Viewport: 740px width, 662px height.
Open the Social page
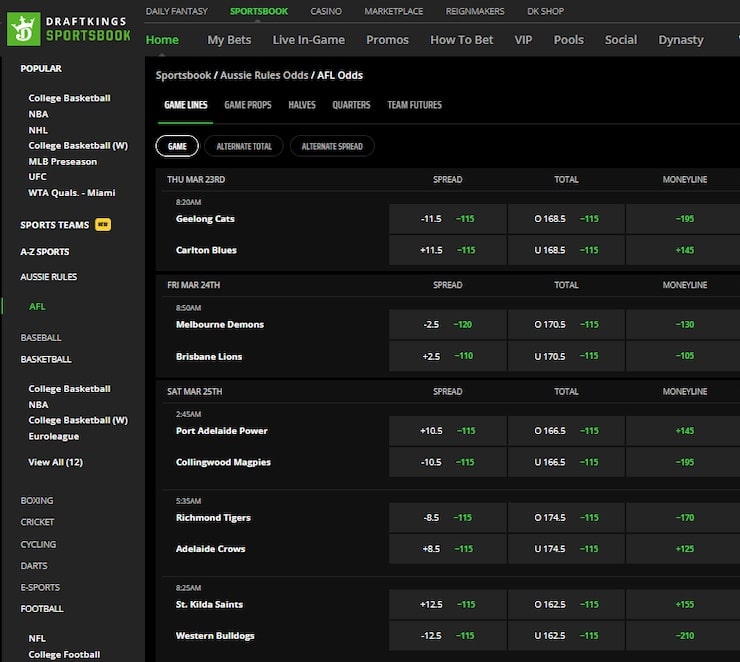click(x=621, y=40)
